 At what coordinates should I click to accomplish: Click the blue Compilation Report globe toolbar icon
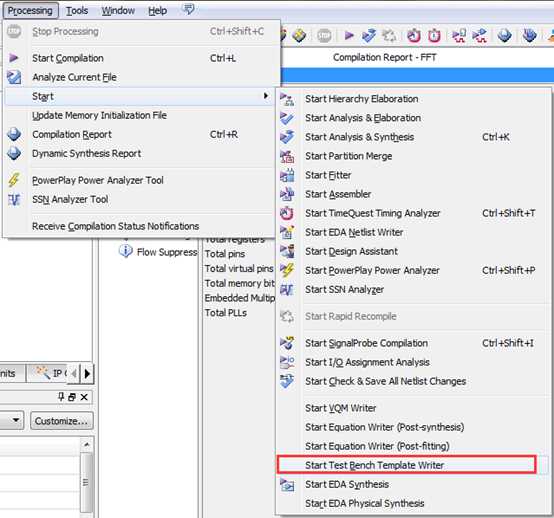tap(505, 35)
